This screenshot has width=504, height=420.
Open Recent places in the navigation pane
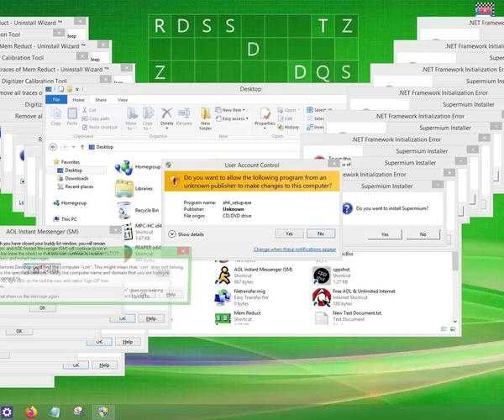76,186
